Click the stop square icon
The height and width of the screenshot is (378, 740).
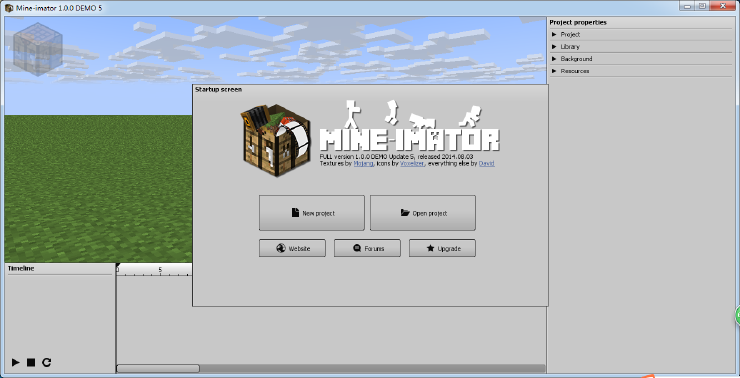tap(31, 362)
